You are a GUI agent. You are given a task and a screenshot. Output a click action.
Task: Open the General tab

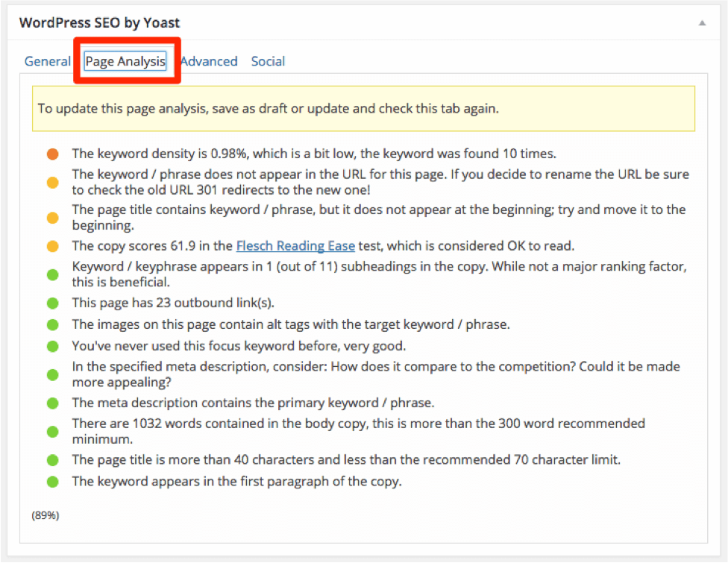[x=47, y=61]
